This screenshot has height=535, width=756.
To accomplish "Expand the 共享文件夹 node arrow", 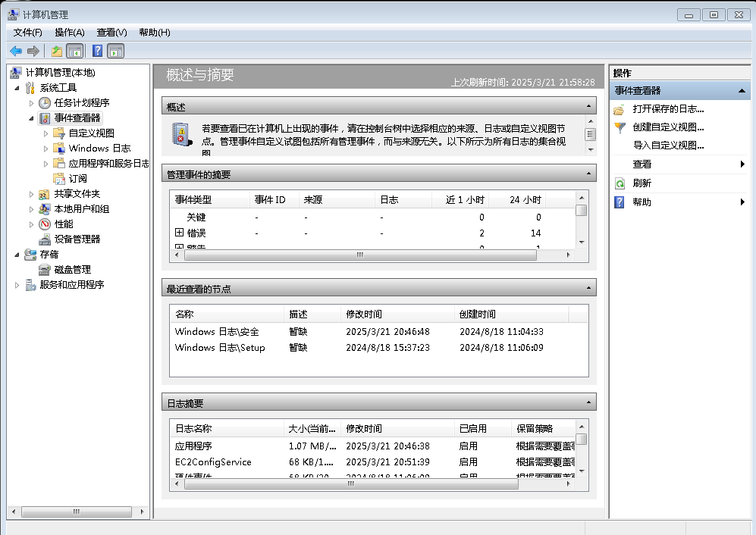I will pos(31,194).
